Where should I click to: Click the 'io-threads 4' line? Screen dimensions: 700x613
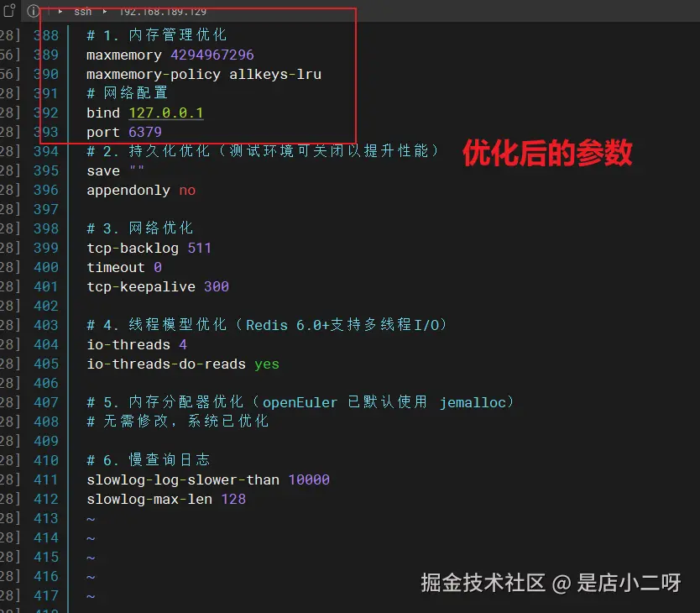tap(137, 344)
